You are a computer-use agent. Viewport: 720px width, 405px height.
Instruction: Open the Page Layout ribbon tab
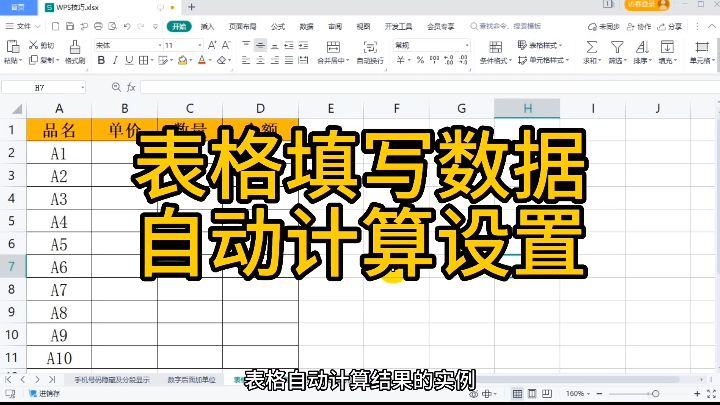[x=242, y=26]
